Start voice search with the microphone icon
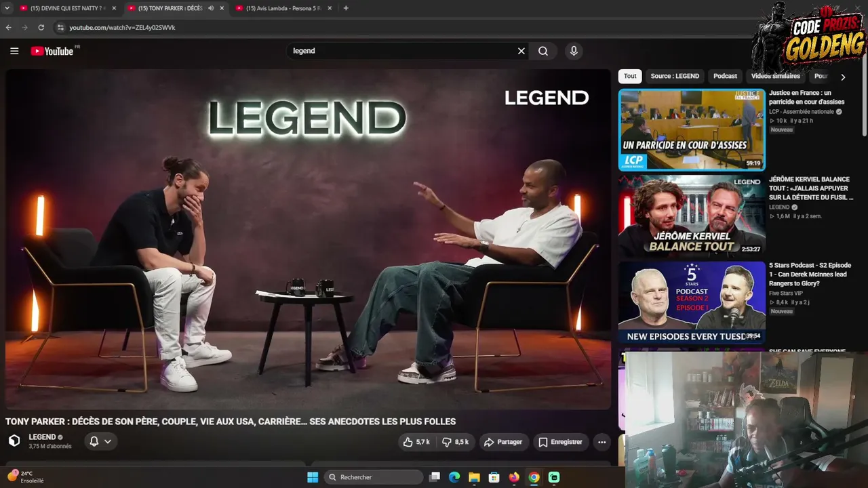The image size is (868, 488). tap(574, 51)
